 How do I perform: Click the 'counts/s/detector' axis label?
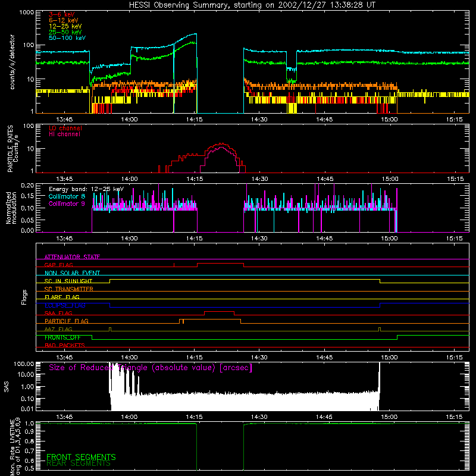[x=12, y=62]
